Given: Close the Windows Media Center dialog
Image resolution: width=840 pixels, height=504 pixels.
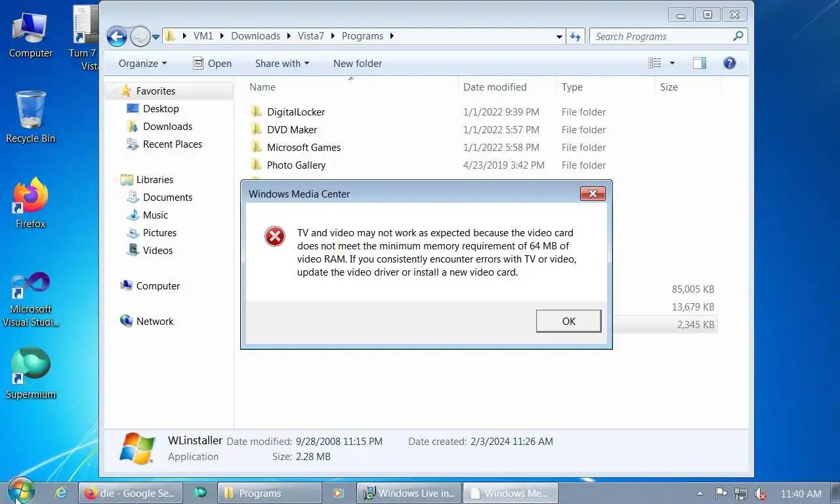Looking at the screenshot, I should pos(593,194).
